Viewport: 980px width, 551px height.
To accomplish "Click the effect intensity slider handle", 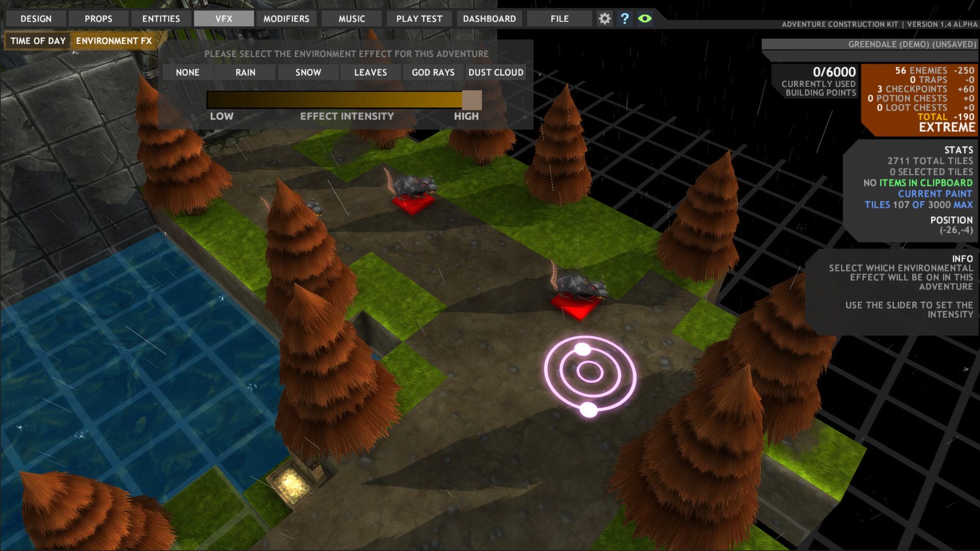I will (x=472, y=100).
